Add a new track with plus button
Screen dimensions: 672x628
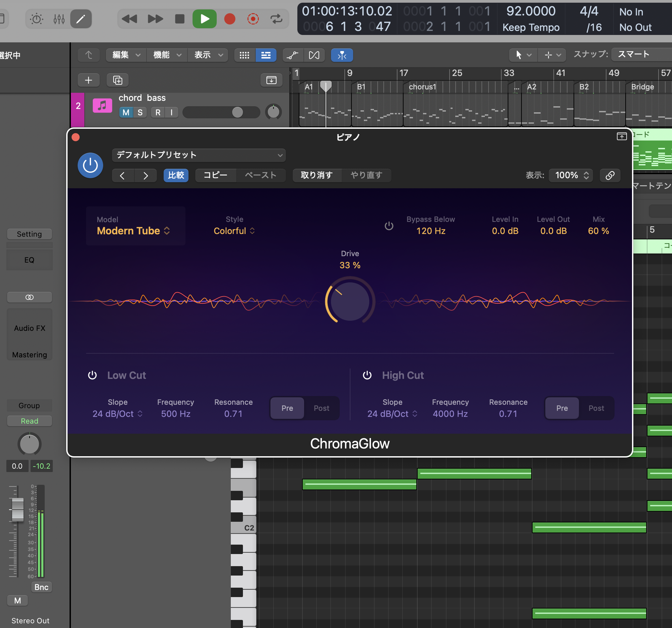pyautogui.click(x=89, y=80)
